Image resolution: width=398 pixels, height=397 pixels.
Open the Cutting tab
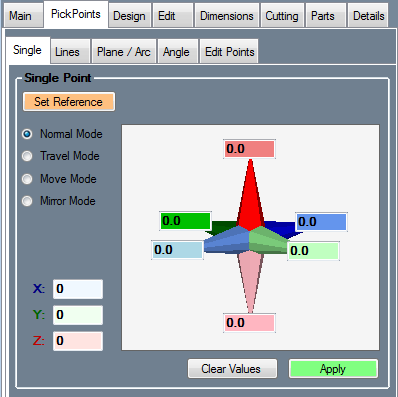point(282,16)
